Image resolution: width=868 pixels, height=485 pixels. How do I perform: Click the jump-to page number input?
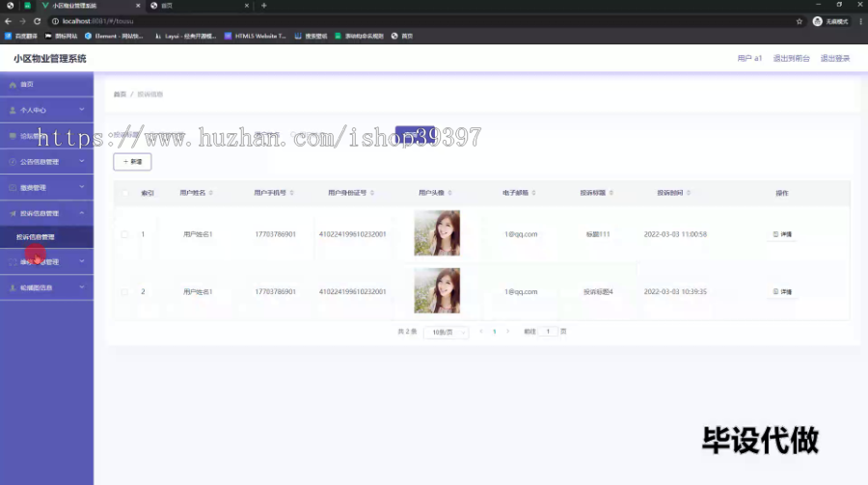(x=548, y=332)
